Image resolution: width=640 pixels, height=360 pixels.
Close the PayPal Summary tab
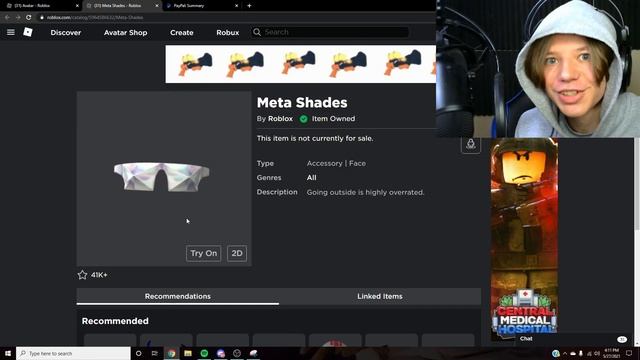pos(236,6)
